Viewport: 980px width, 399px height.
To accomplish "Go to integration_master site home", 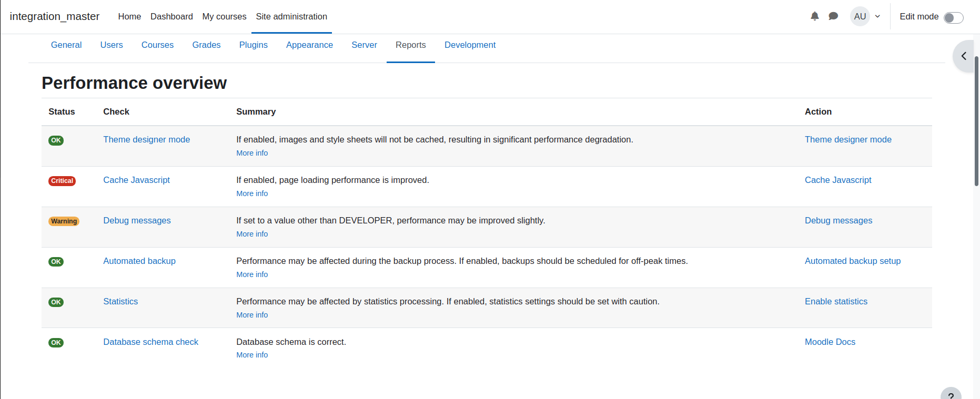I will coord(55,16).
